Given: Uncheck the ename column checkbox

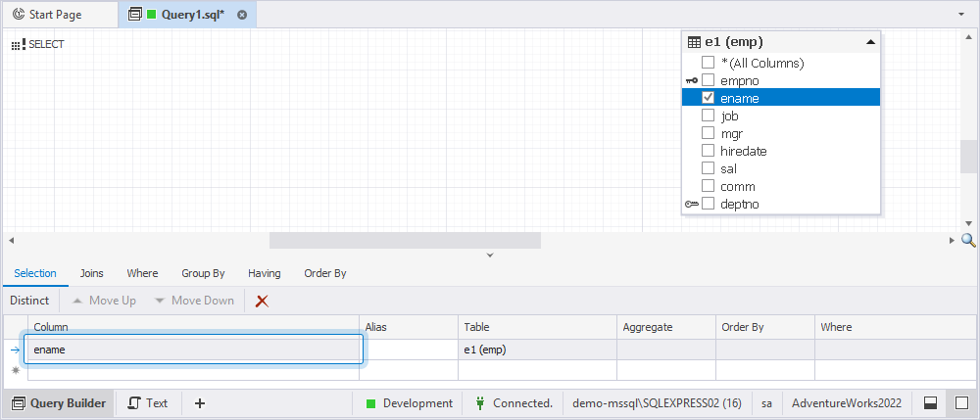Looking at the screenshot, I should (x=708, y=98).
